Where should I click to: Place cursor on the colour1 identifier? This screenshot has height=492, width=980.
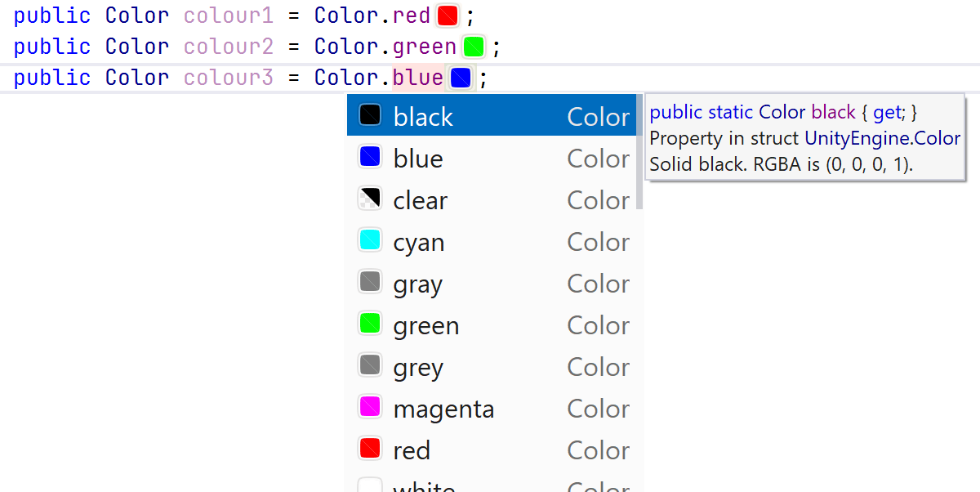(x=228, y=16)
